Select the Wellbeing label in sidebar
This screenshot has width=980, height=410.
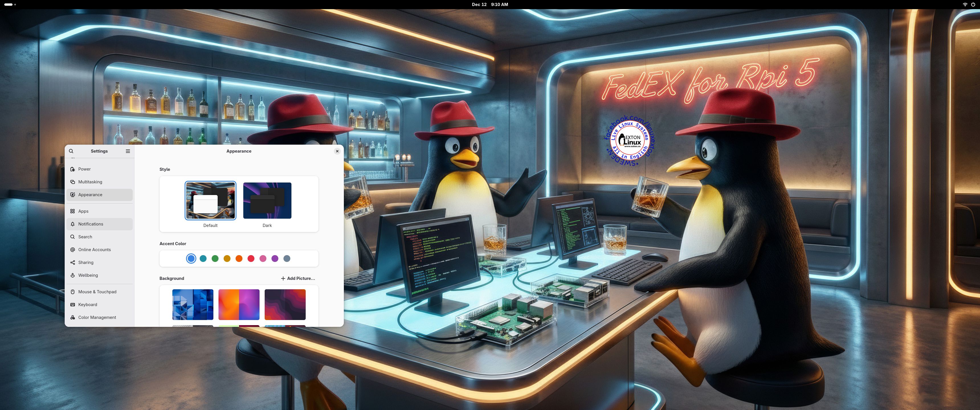(x=88, y=275)
